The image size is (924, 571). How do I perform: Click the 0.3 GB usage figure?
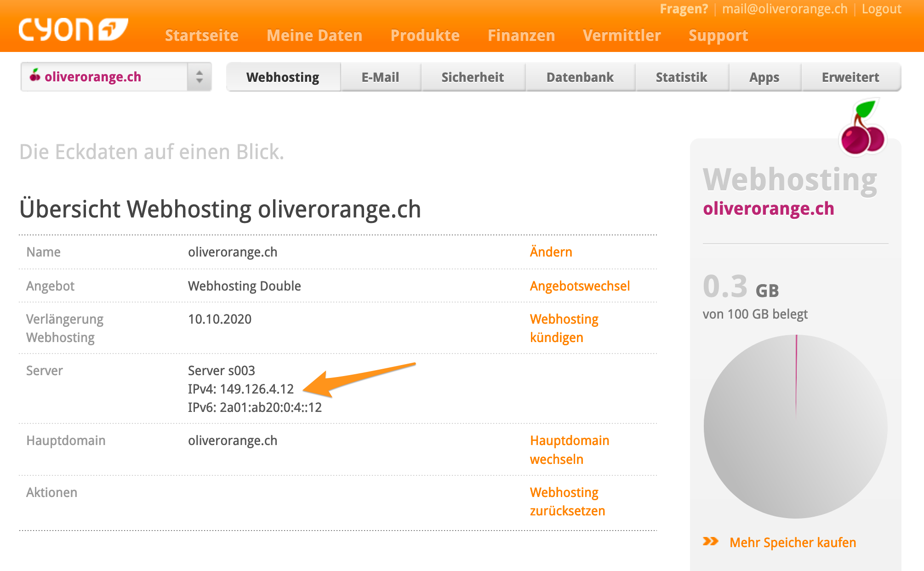tap(741, 287)
